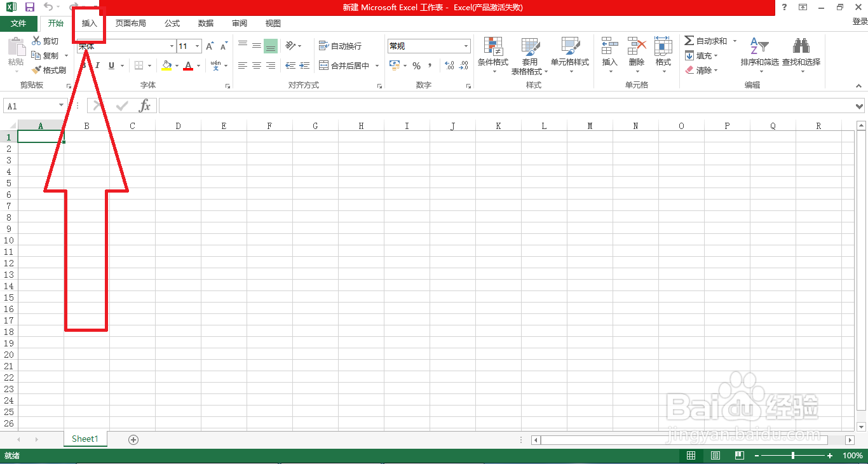Apply comma thousands separator style
Viewport: 868px width, 464px height.
click(430, 65)
